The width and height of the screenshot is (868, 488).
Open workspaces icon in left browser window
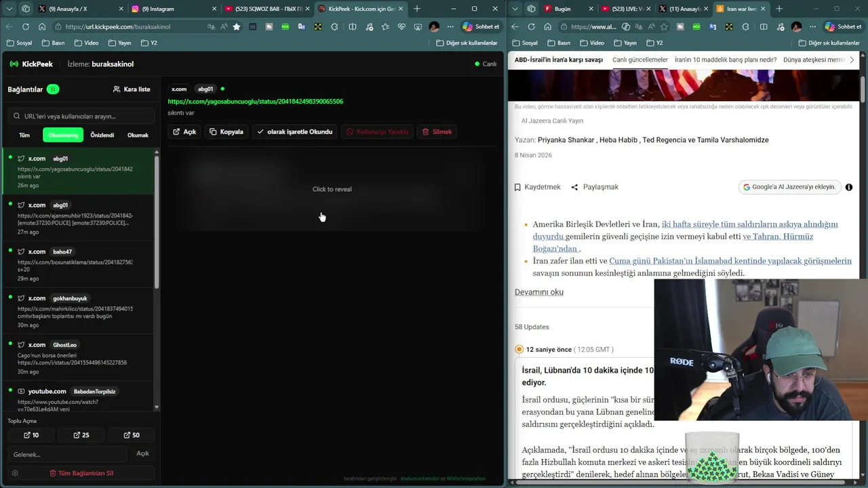[x=26, y=9]
